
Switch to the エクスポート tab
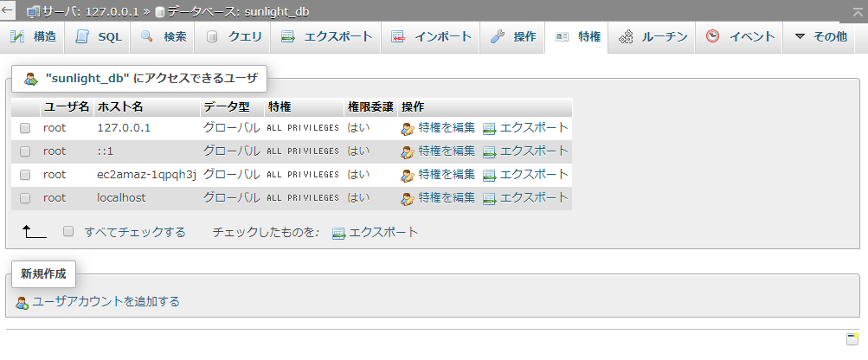(x=327, y=37)
